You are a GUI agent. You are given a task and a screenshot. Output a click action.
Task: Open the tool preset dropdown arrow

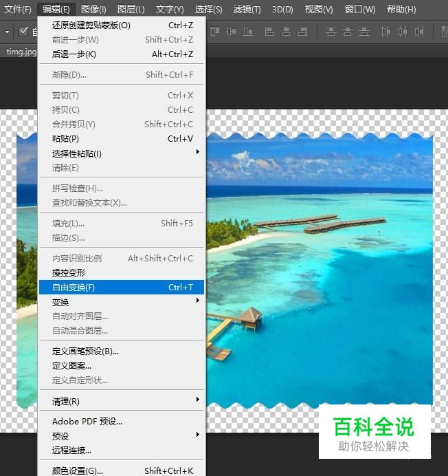coord(7,32)
